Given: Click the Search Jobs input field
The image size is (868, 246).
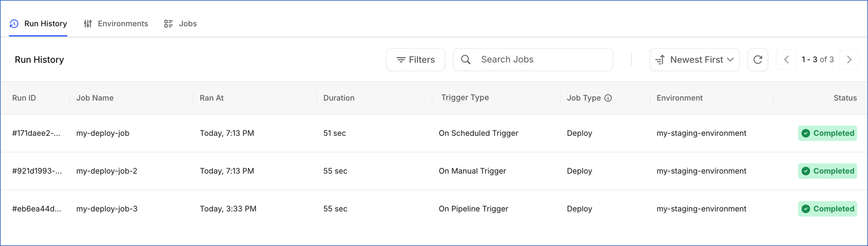Looking at the screenshot, I should point(533,60).
